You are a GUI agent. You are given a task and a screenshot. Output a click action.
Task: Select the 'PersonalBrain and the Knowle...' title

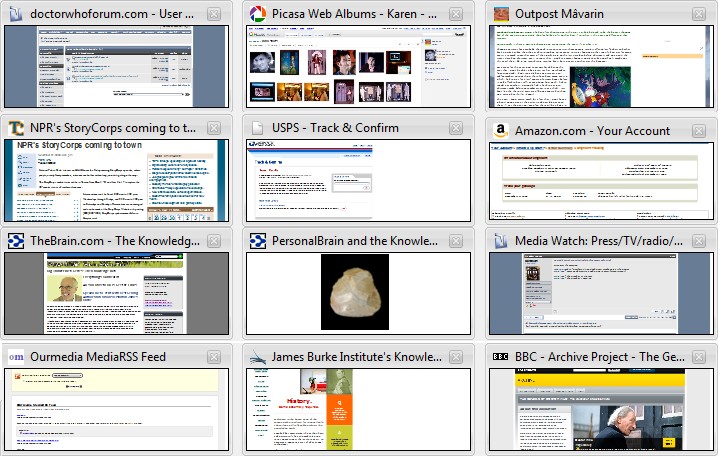[x=354, y=241]
